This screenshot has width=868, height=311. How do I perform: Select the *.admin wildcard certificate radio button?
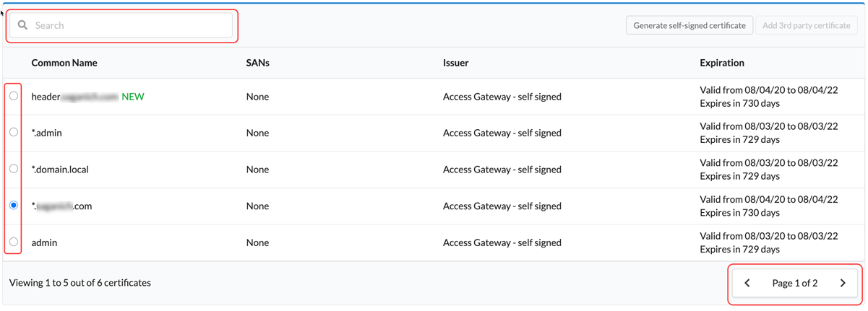[x=14, y=133]
